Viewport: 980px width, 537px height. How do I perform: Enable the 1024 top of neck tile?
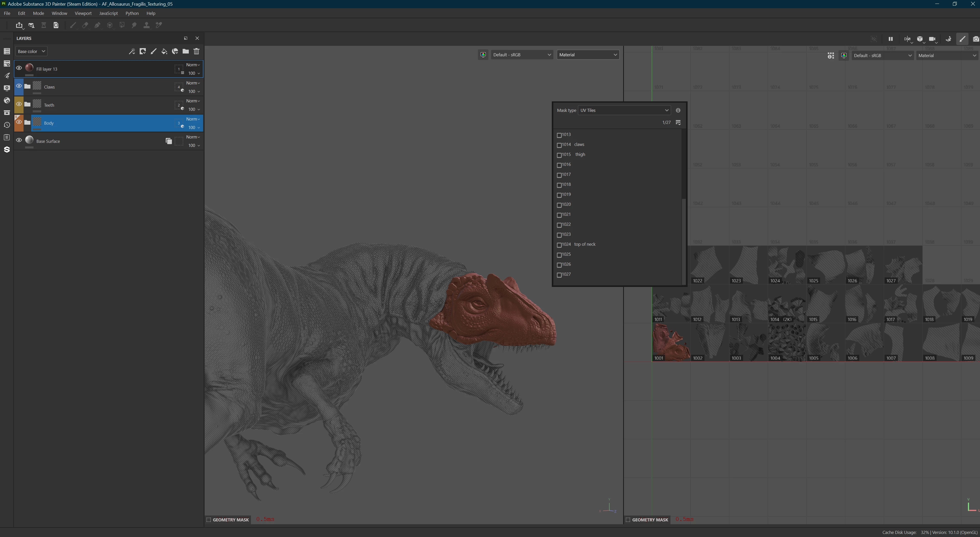pos(559,245)
